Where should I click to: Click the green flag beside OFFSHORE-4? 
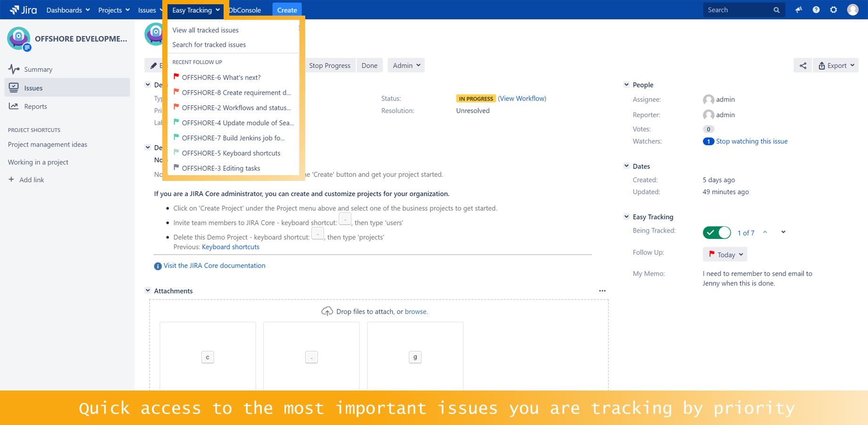pyautogui.click(x=176, y=122)
